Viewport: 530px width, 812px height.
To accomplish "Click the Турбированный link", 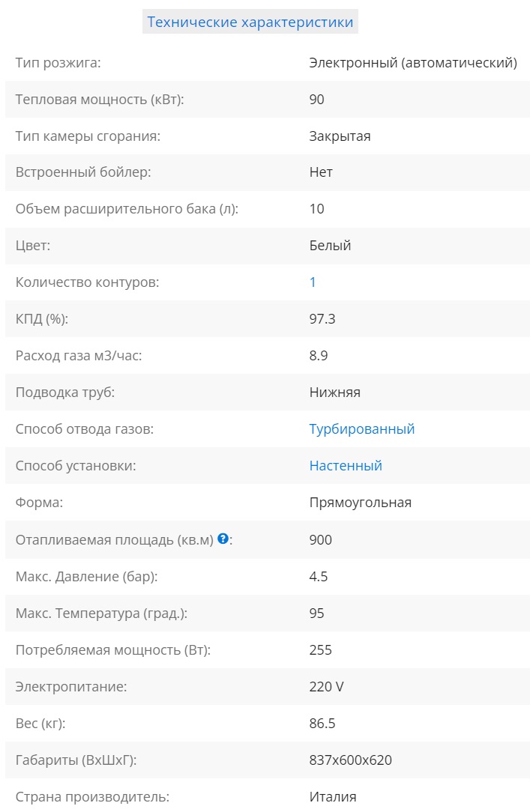I will (361, 429).
